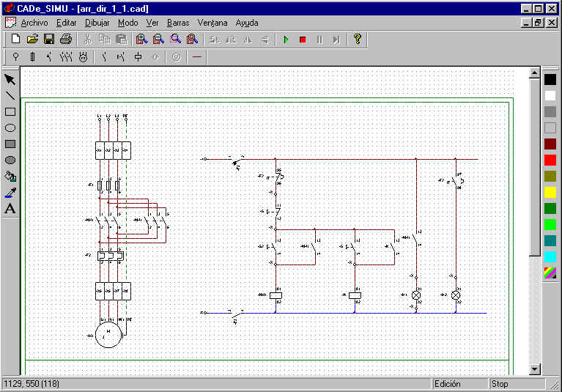Viewport: 562px width, 392px height.
Task: Select the text tool labeled A
Action: (x=10, y=209)
